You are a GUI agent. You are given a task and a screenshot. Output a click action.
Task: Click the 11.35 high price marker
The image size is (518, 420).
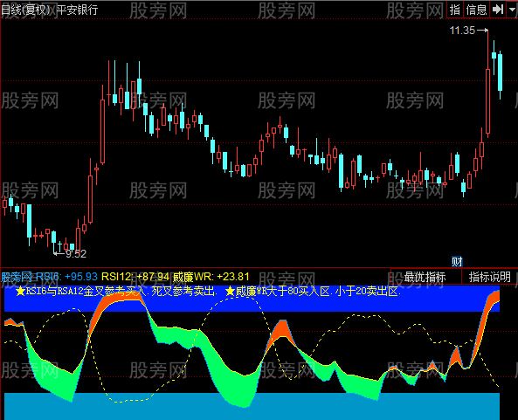(462, 31)
